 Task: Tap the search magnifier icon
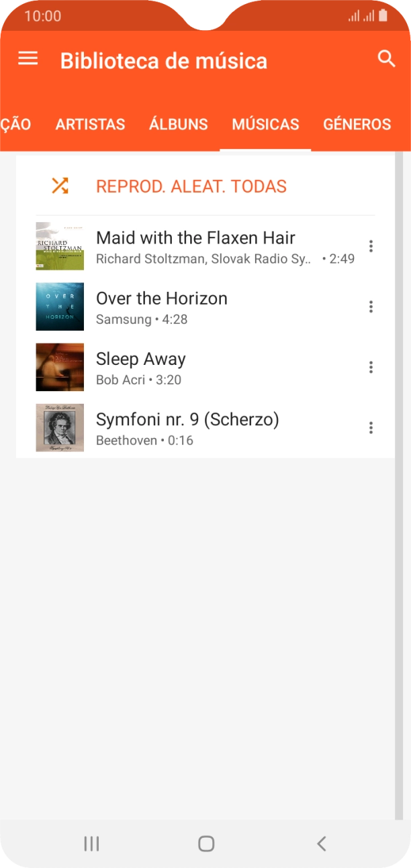point(387,59)
